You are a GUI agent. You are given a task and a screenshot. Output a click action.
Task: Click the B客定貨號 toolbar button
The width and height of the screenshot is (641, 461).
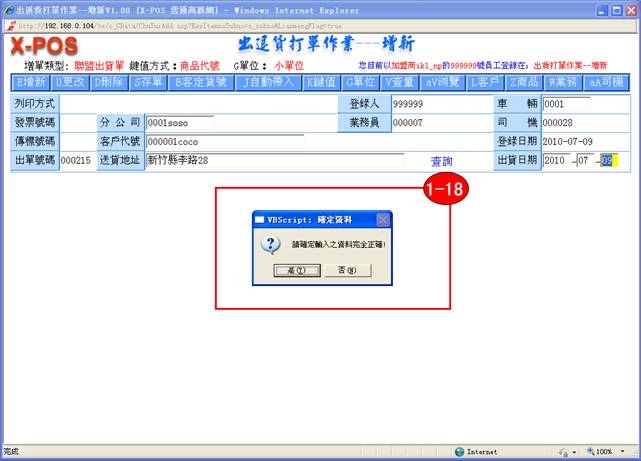(201, 82)
